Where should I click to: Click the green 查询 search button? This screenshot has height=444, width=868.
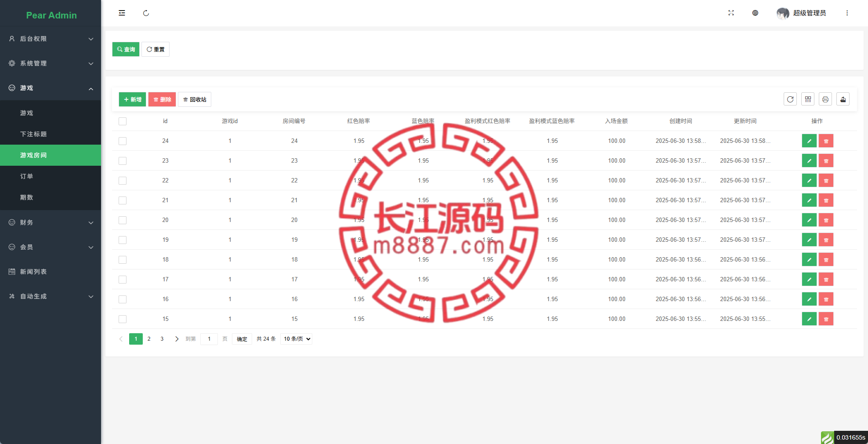pos(126,49)
